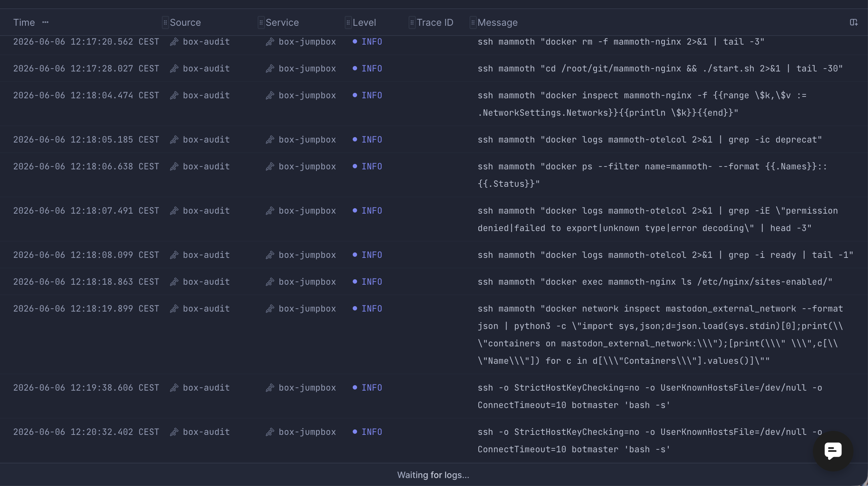868x486 pixels.
Task: Click source icon in 12:17:20.562 row
Action: 174,42
